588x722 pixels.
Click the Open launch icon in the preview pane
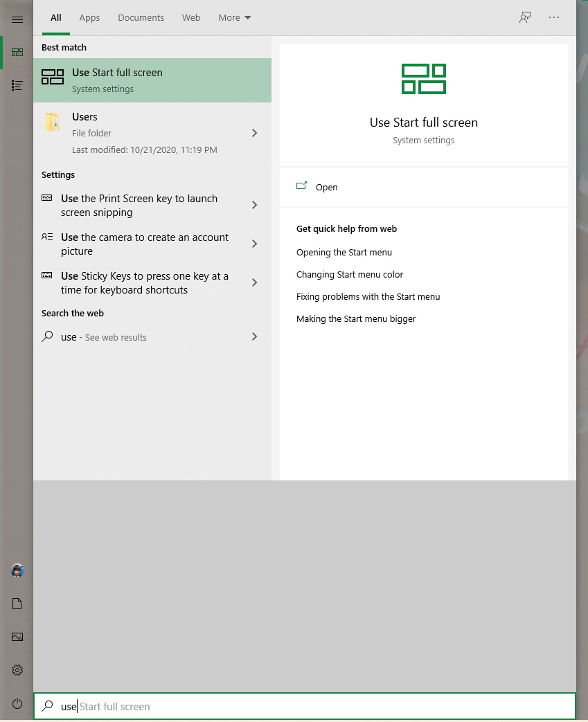point(301,186)
